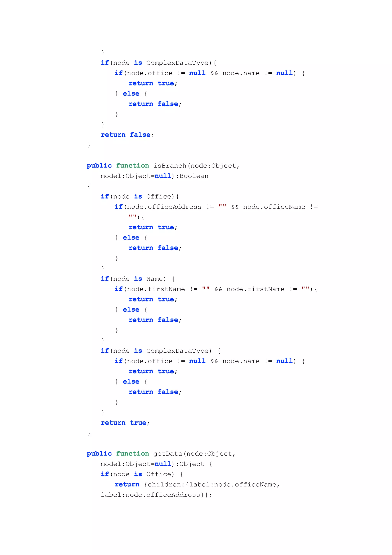This screenshot has width=392, height=555.
Task: Click the 'if(node is Name) {' line
Action: click(x=138, y=279)
